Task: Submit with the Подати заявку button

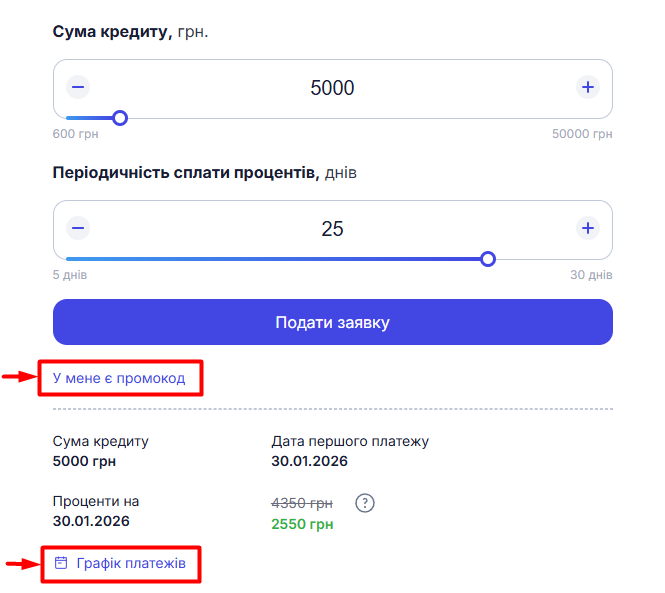Action: pyautogui.click(x=332, y=322)
